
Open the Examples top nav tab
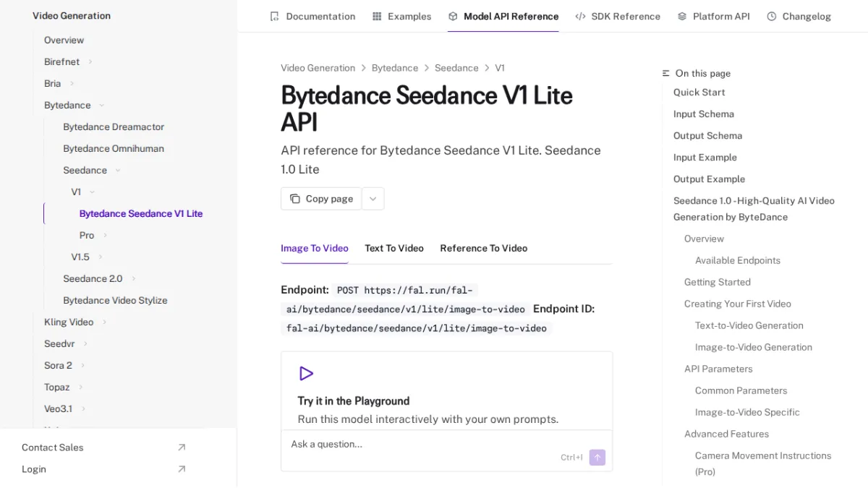click(x=401, y=16)
